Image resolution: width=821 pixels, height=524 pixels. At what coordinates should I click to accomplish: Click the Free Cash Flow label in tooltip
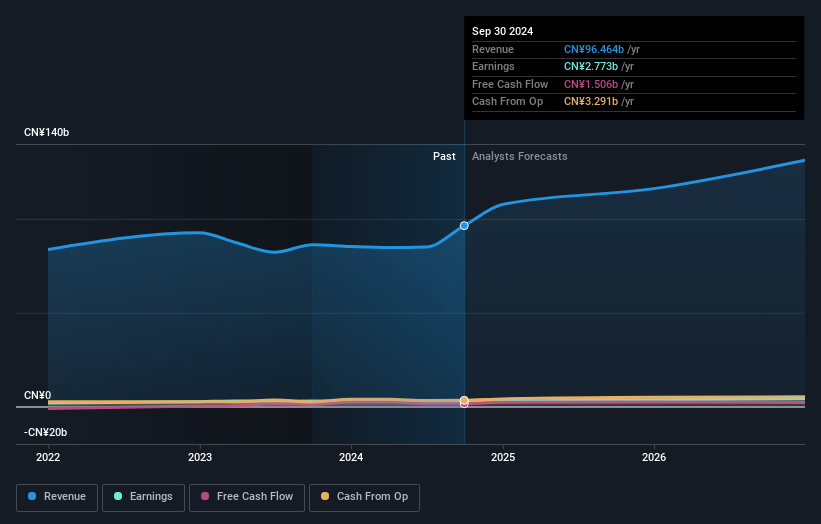[x=510, y=84]
